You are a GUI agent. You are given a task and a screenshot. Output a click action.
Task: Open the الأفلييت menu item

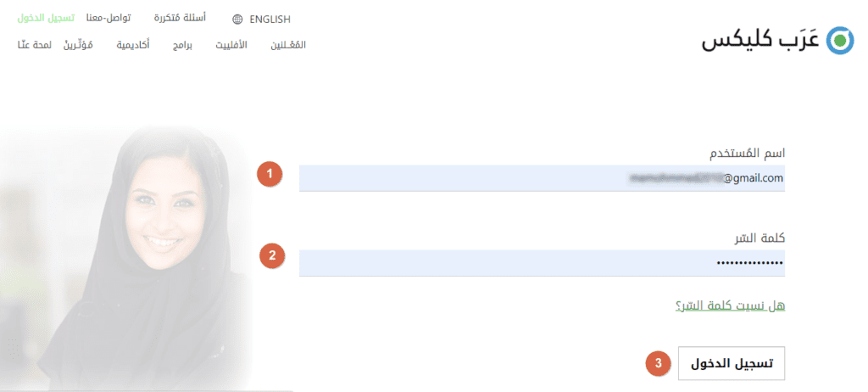pos(231,45)
